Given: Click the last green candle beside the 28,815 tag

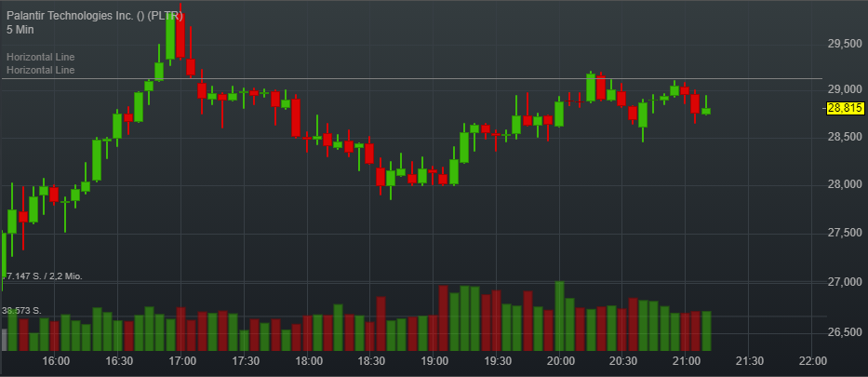Looking at the screenshot, I should (x=706, y=111).
